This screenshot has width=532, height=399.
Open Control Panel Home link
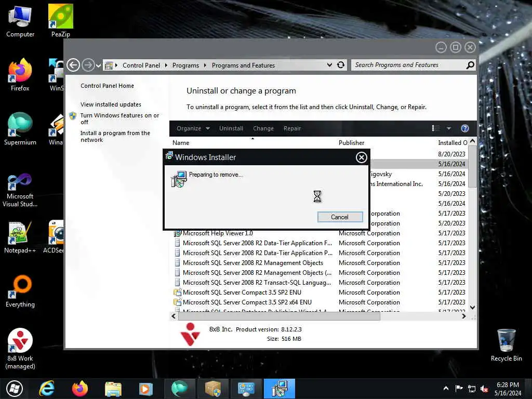107,86
